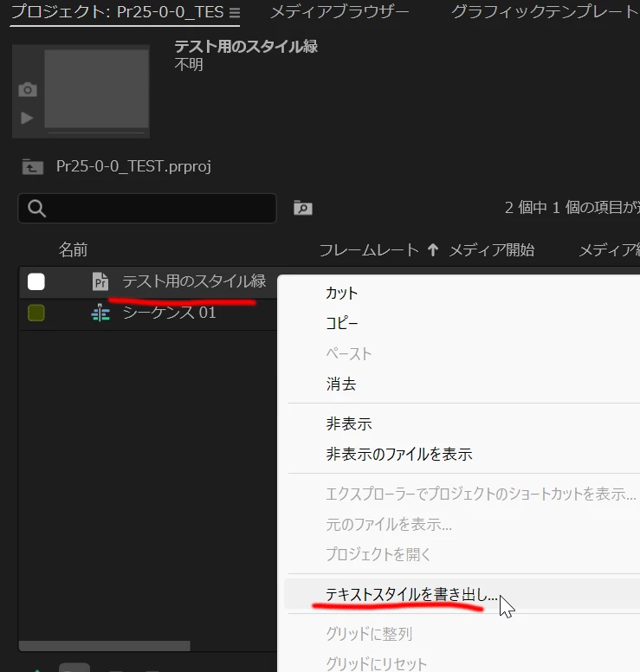This screenshot has width=640, height=672.
Task: Choose カット from the context menu
Action: (341, 294)
